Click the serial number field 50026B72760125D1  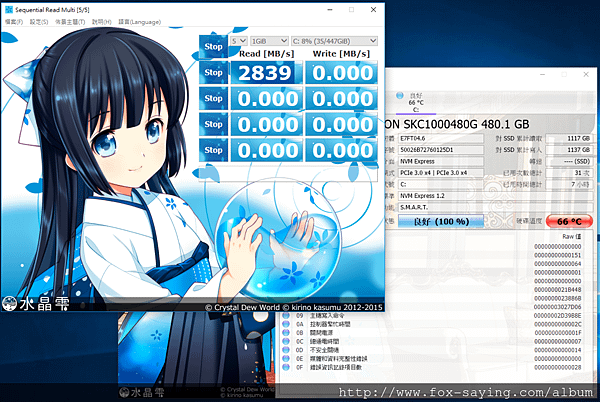[x=441, y=150]
